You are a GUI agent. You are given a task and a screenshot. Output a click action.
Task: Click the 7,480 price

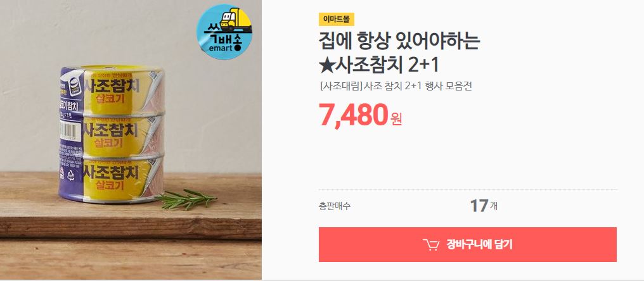[354, 115]
